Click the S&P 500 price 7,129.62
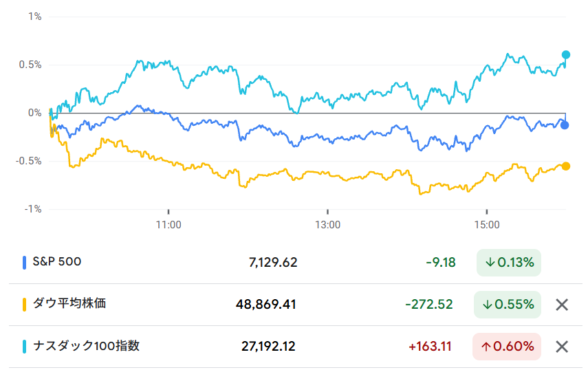The width and height of the screenshot is (588, 370). click(x=273, y=263)
